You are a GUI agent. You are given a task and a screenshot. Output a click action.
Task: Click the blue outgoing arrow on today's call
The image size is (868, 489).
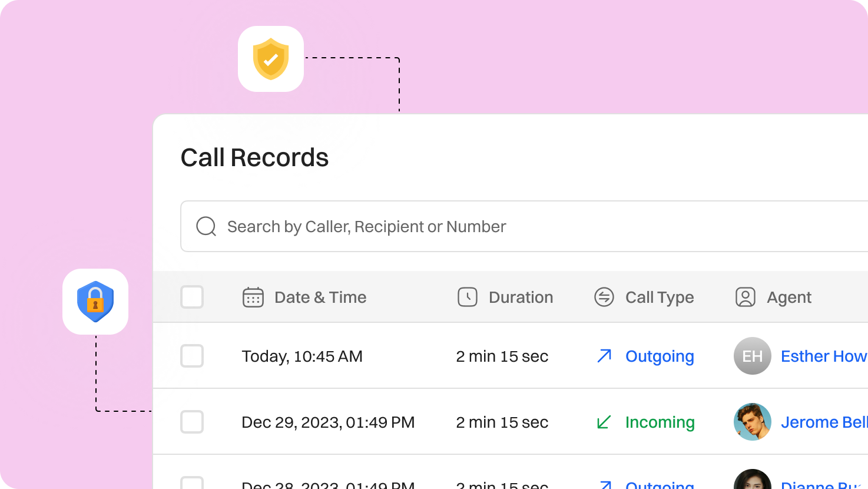click(x=603, y=356)
